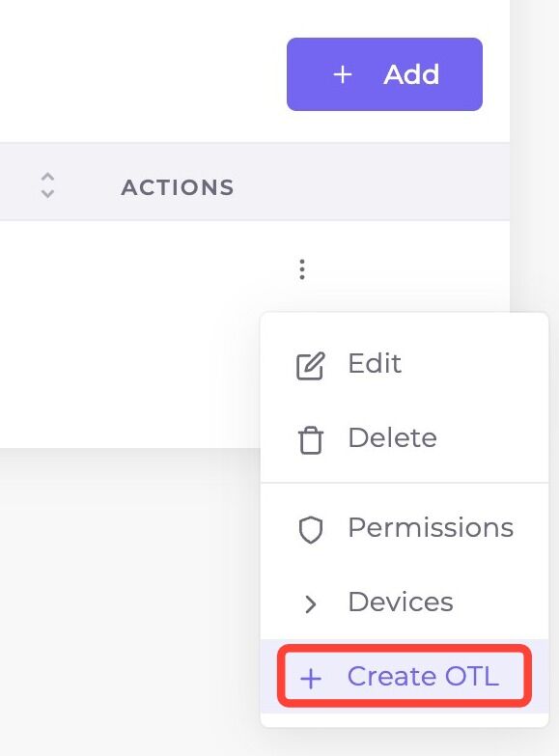The width and height of the screenshot is (559, 756).
Task: Click the downward sort arrow in header
Action: [x=47, y=194]
